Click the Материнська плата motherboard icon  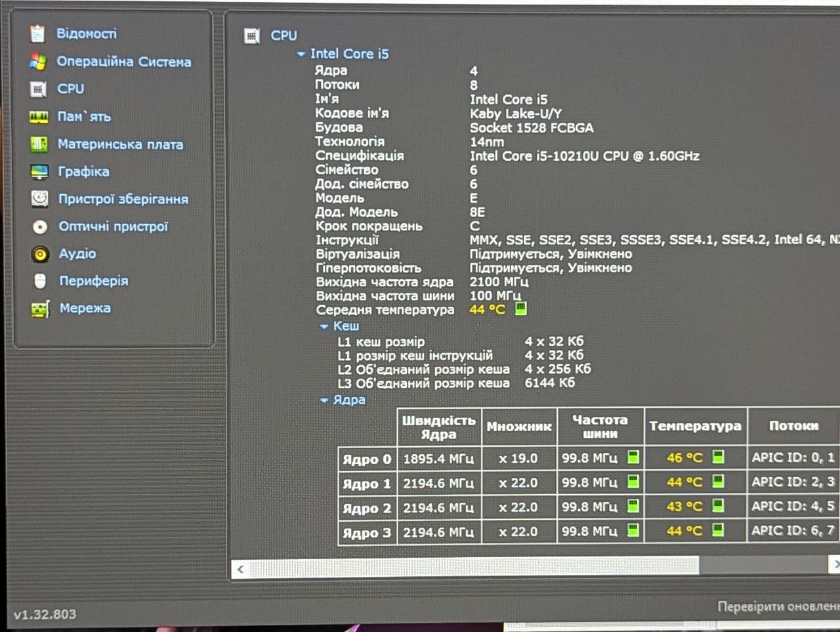click(x=39, y=144)
